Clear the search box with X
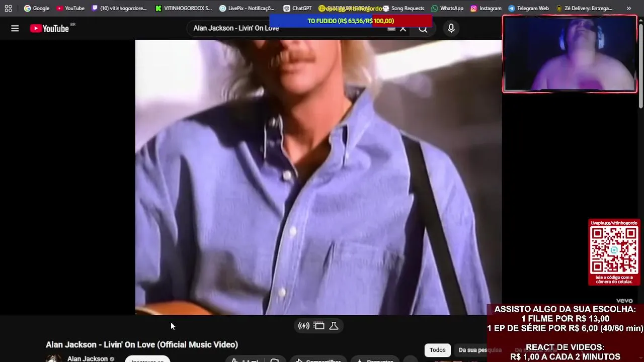 pyautogui.click(x=403, y=29)
